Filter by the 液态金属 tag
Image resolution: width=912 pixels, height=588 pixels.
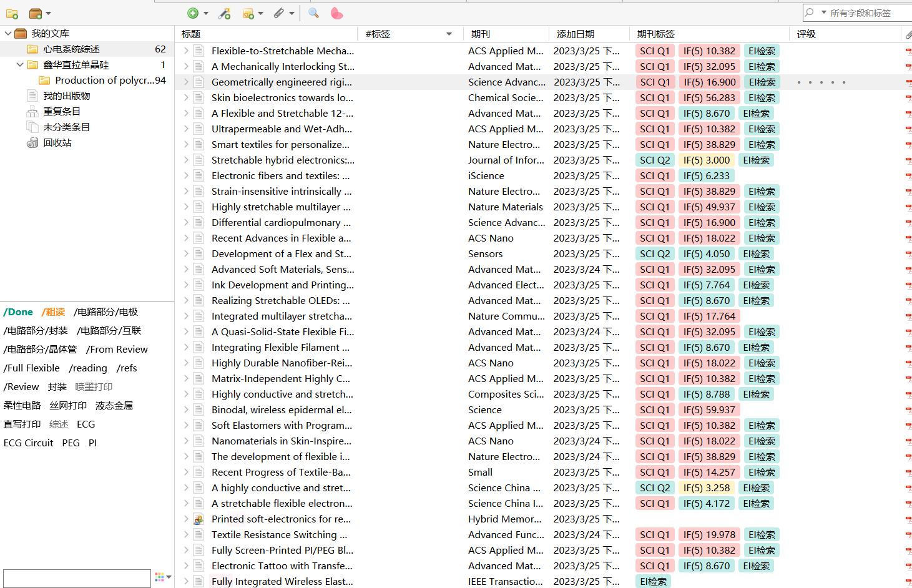[x=114, y=406]
